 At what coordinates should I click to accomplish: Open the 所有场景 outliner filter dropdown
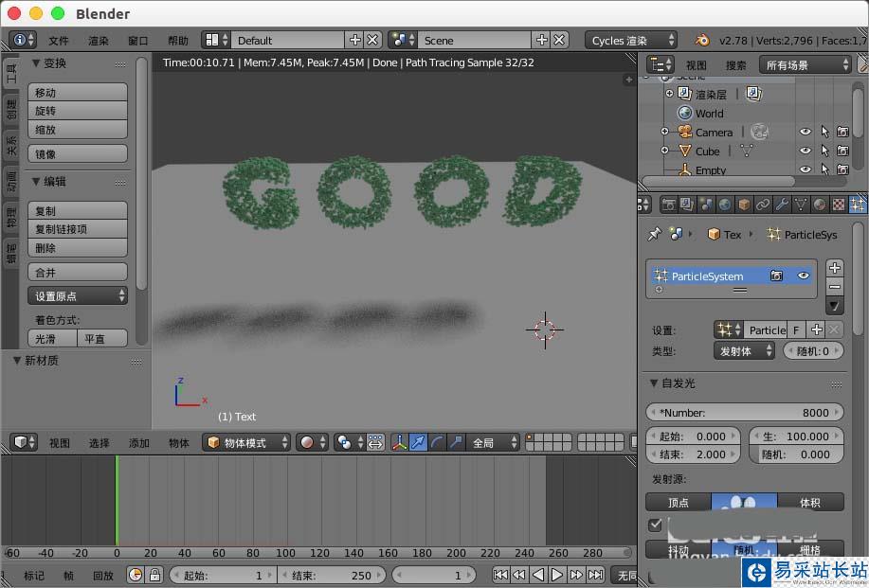806,64
